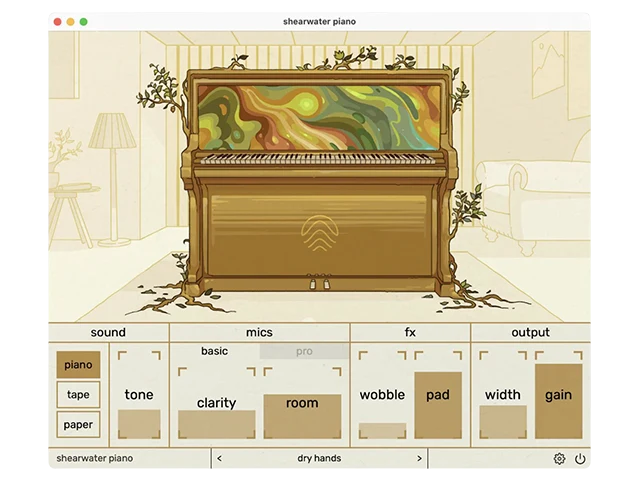Click the wave logo on the piano front
The image size is (640, 480).
coord(320,233)
